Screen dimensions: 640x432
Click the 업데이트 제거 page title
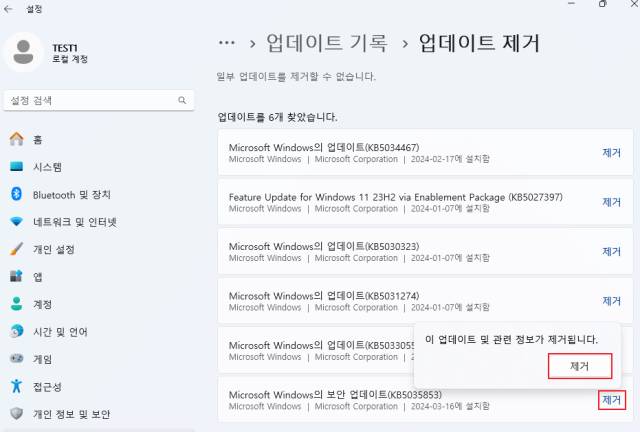(479, 42)
